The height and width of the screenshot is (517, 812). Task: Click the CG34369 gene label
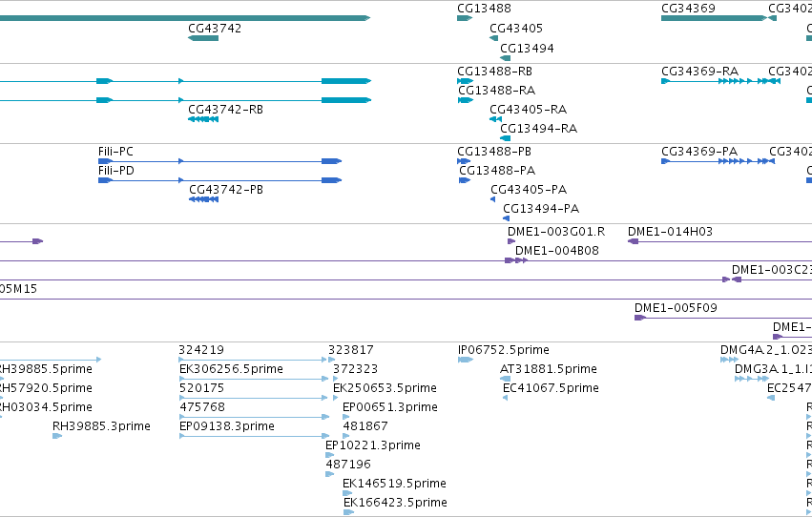tap(688, 9)
